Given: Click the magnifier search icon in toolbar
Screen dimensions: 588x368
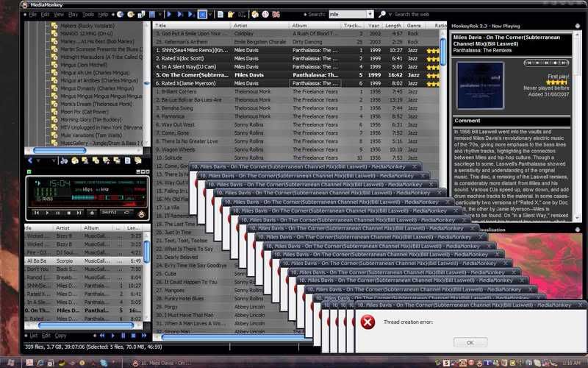Looking at the screenshot, I should (381, 14).
